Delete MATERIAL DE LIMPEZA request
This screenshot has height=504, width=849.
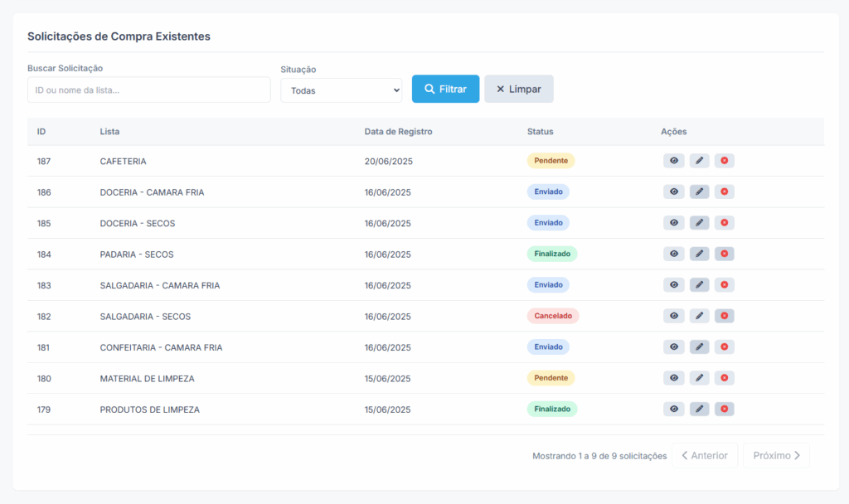click(724, 378)
